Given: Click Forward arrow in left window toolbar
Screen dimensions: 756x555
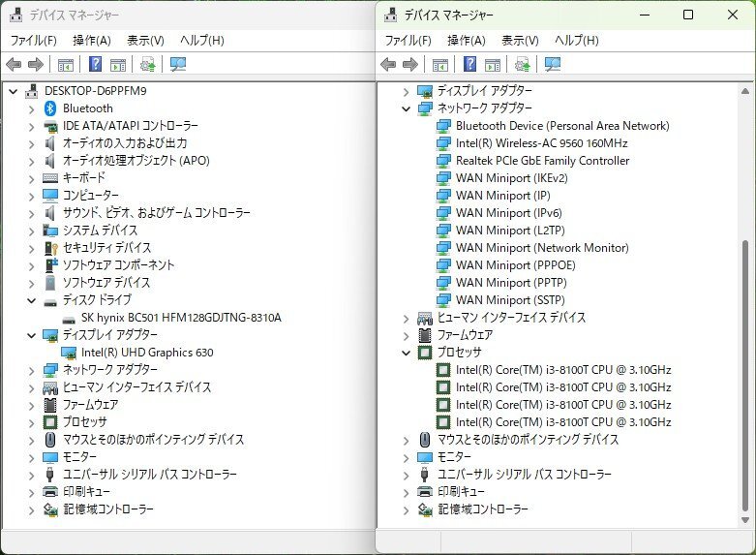Looking at the screenshot, I should (x=36, y=64).
